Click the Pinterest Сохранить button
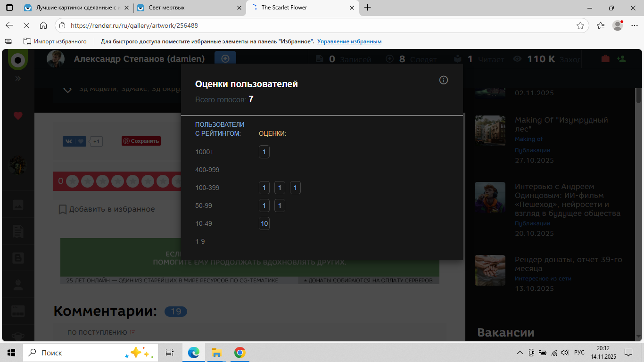 point(141,141)
